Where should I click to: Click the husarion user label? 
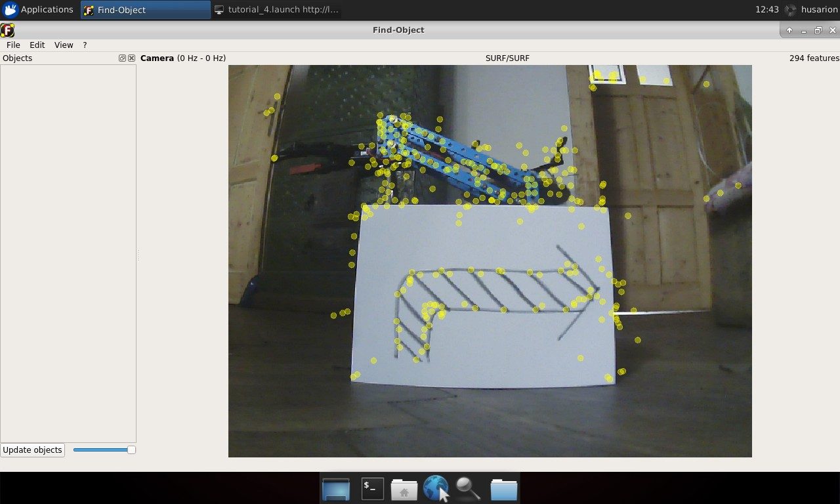pyautogui.click(x=819, y=9)
